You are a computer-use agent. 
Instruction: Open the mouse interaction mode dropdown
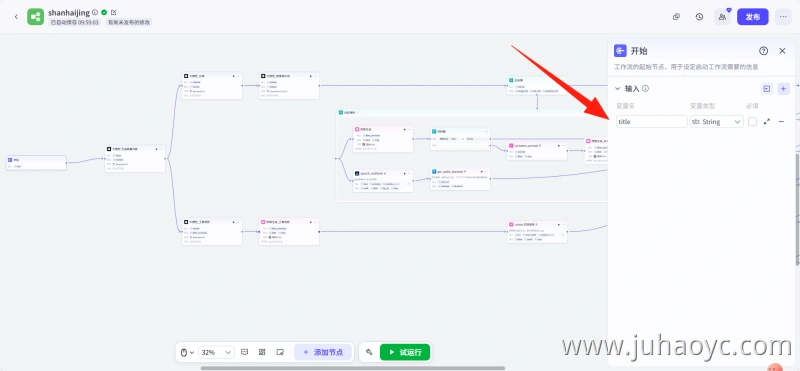pos(187,352)
